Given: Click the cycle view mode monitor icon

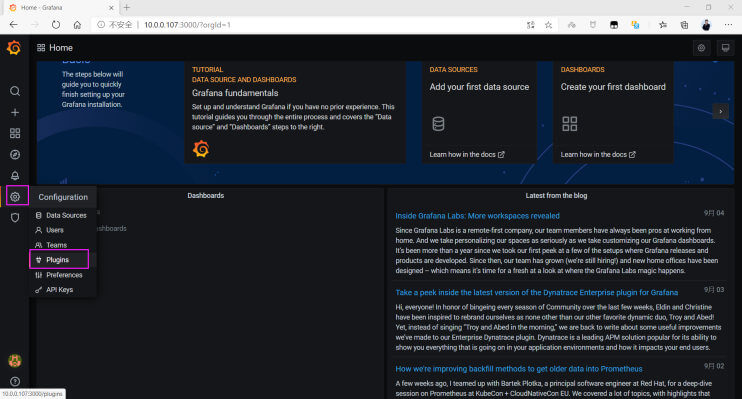Looking at the screenshot, I should click(725, 48).
